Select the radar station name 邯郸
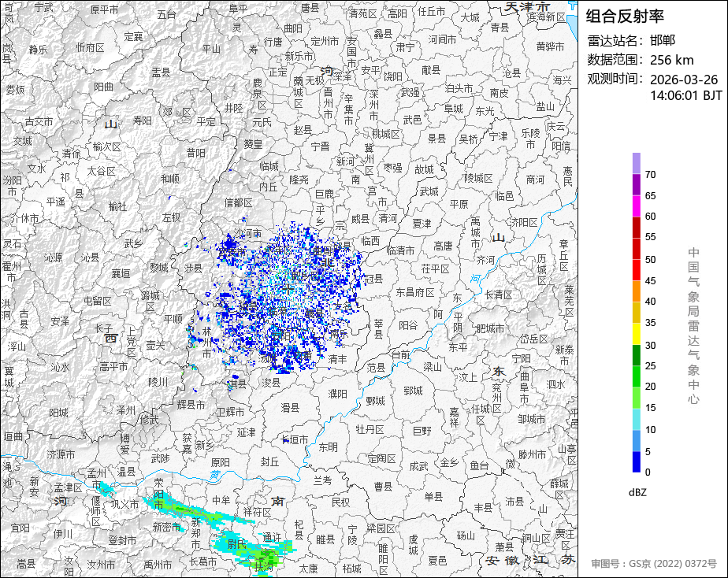 tap(663, 40)
